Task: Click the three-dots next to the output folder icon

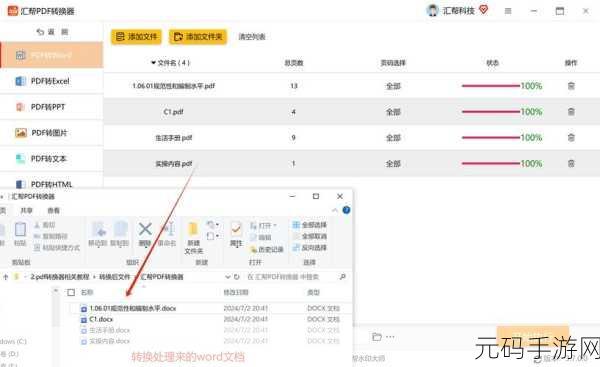Action: coord(390,337)
